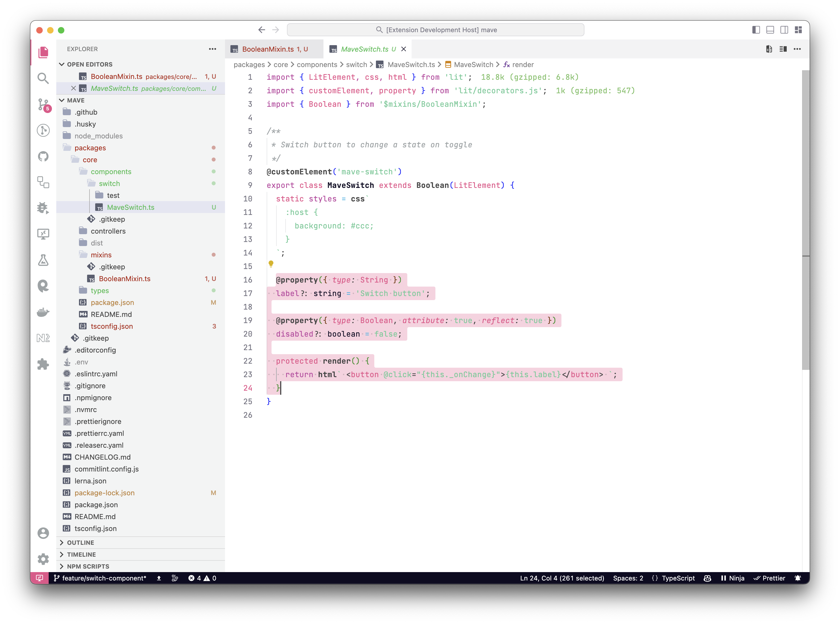Go forward with the right arrow
The height and width of the screenshot is (624, 840).
point(276,30)
